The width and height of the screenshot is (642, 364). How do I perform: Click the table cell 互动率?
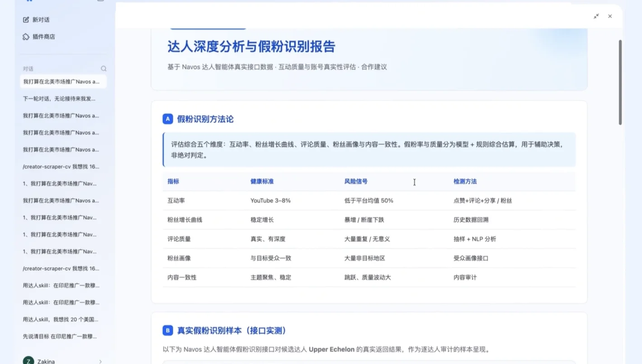pyautogui.click(x=176, y=201)
